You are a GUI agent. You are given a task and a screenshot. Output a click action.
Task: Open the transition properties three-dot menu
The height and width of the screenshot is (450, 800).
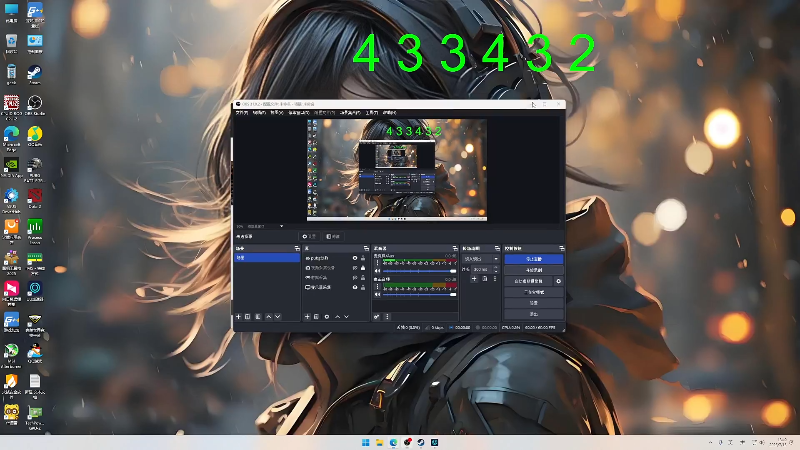pyautogui.click(x=495, y=279)
